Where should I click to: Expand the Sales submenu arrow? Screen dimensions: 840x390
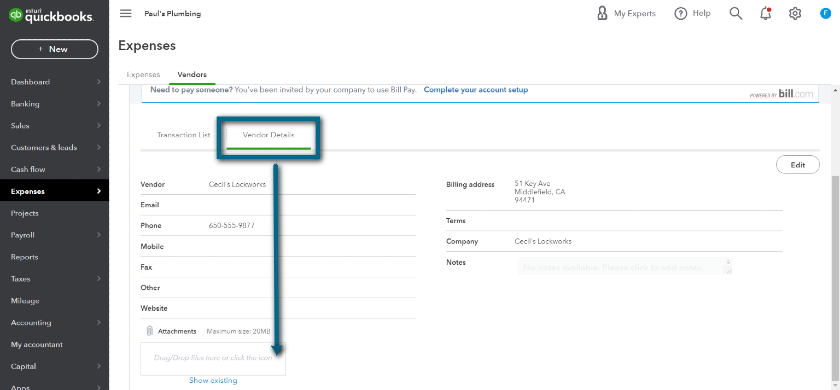coord(99,126)
